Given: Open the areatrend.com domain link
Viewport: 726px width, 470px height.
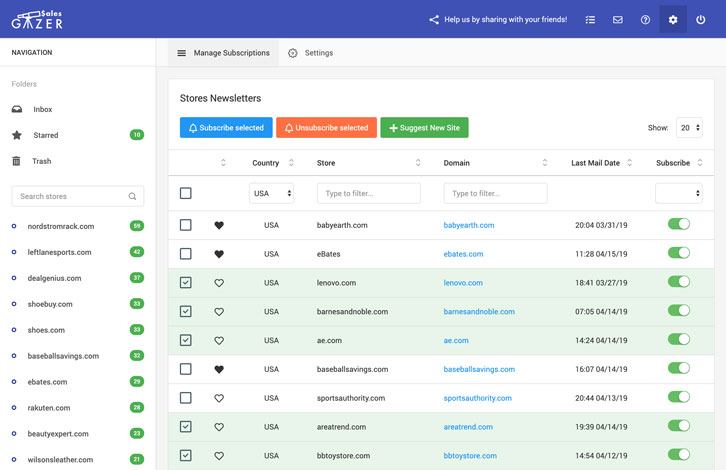Looking at the screenshot, I should pos(468,427).
